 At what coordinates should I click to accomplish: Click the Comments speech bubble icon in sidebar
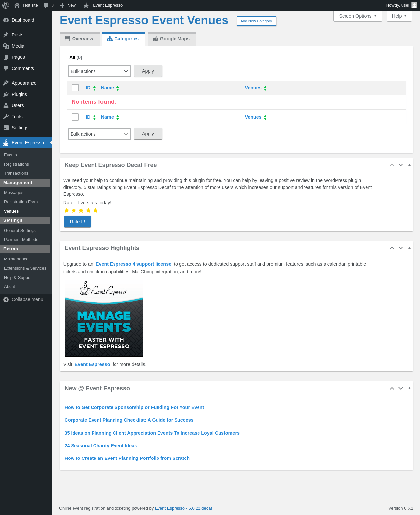6,68
